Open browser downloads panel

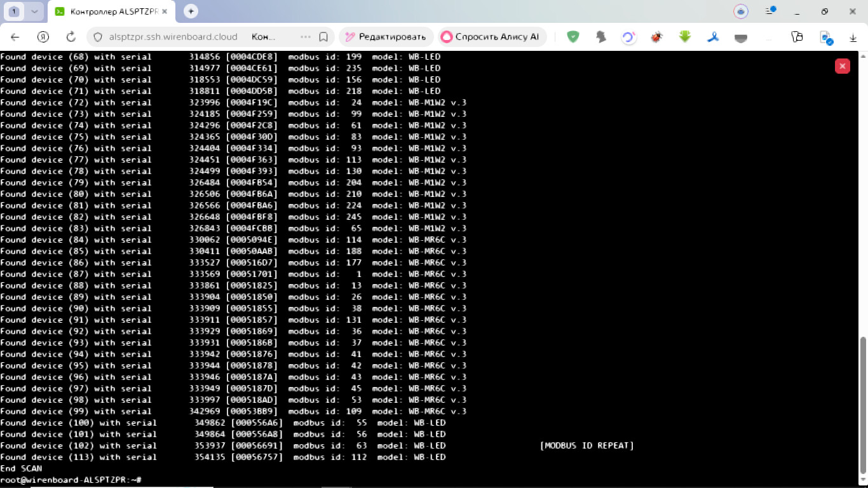853,37
